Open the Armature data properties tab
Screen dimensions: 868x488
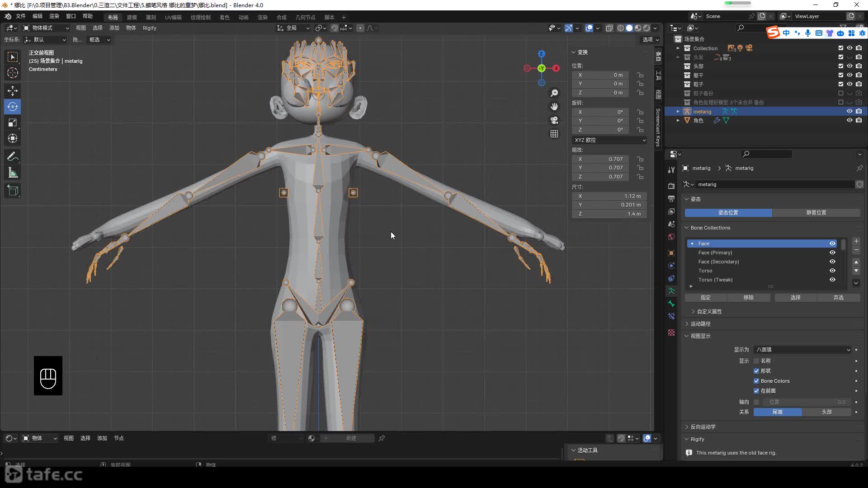(x=671, y=291)
